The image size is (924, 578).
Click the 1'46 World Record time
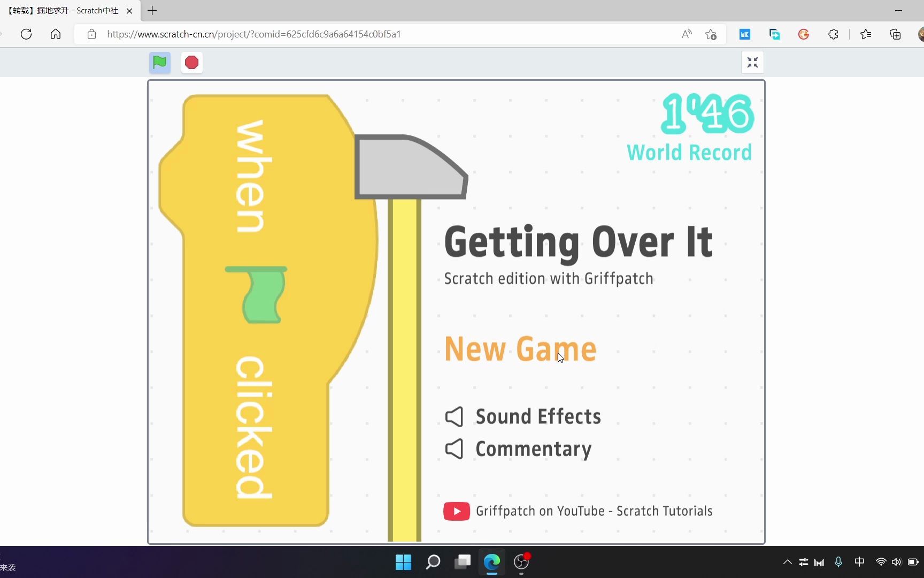707,113
